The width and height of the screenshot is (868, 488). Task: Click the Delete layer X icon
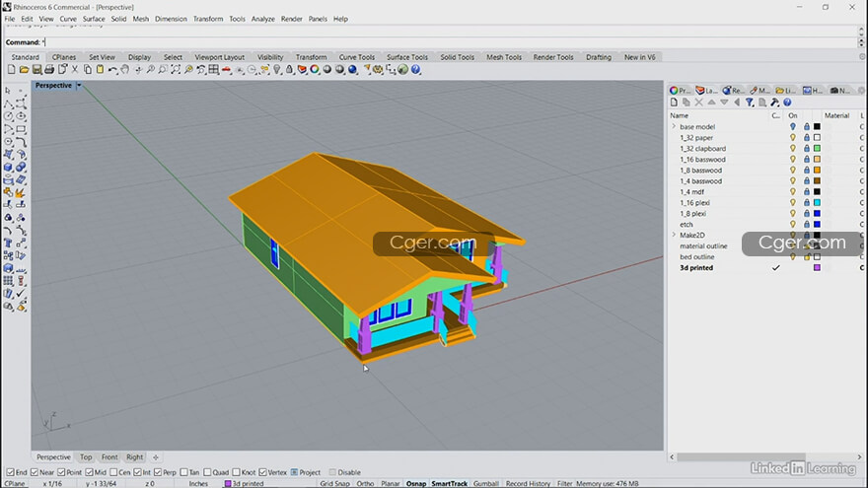699,103
